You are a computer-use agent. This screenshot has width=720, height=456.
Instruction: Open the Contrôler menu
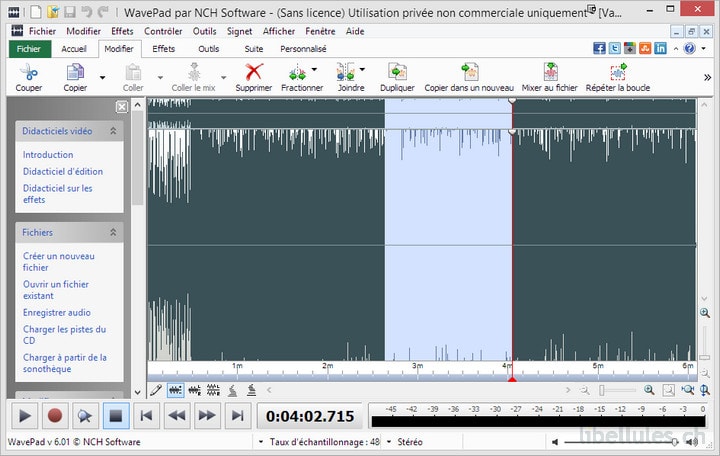point(163,31)
